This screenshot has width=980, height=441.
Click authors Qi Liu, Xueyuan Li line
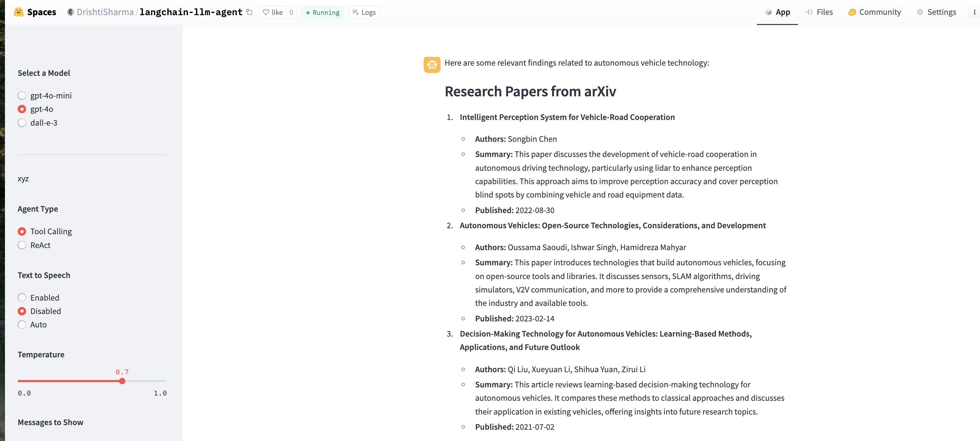coord(560,369)
